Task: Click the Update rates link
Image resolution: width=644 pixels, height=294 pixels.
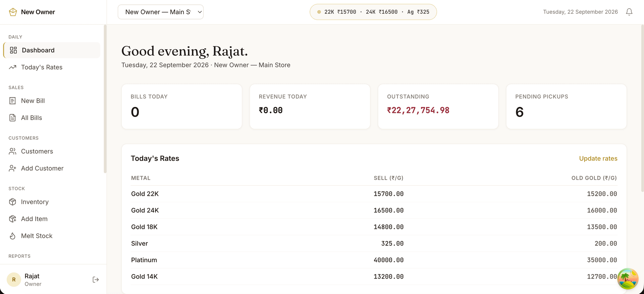Action: coord(598,159)
